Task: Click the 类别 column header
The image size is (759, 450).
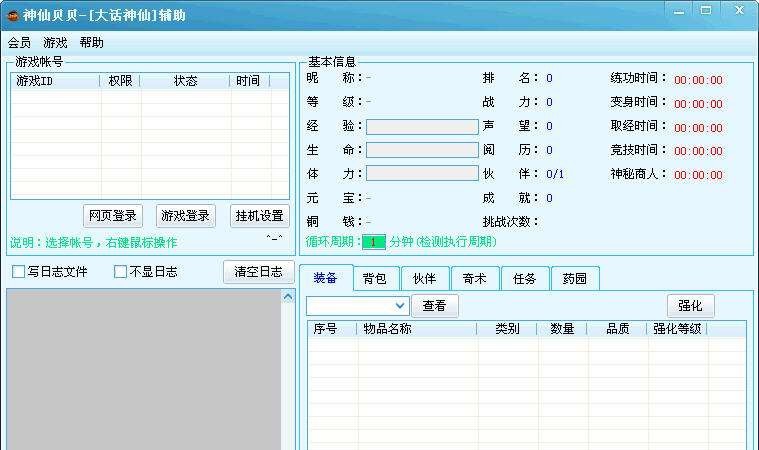Action: click(x=507, y=329)
